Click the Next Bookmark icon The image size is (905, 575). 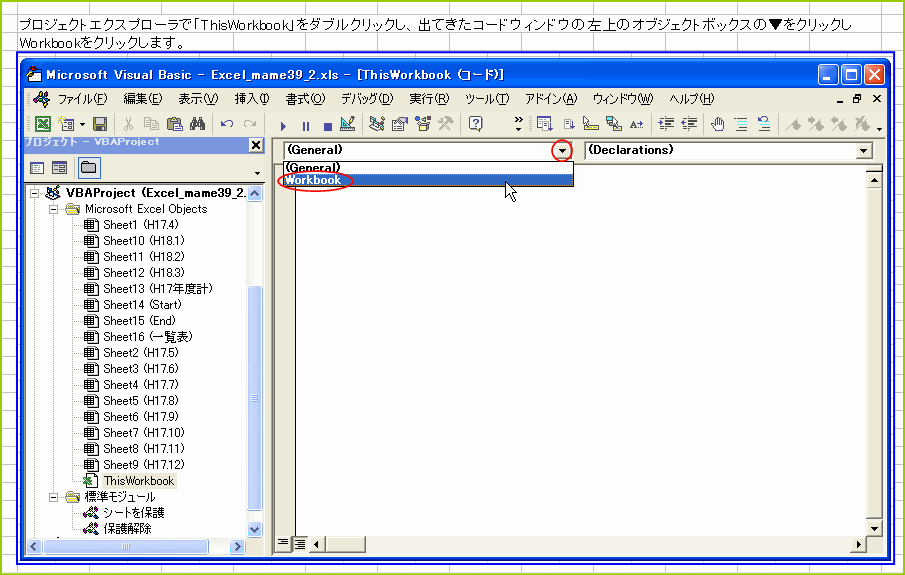tap(816, 124)
